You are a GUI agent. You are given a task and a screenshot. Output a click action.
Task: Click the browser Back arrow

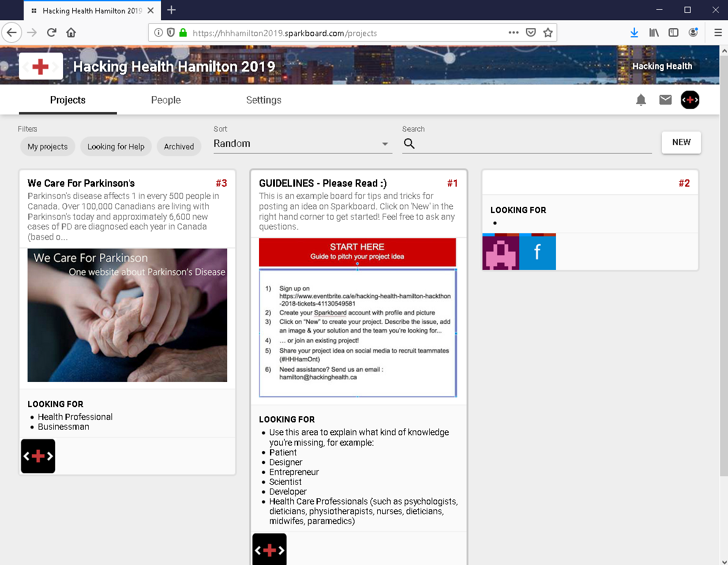12,32
